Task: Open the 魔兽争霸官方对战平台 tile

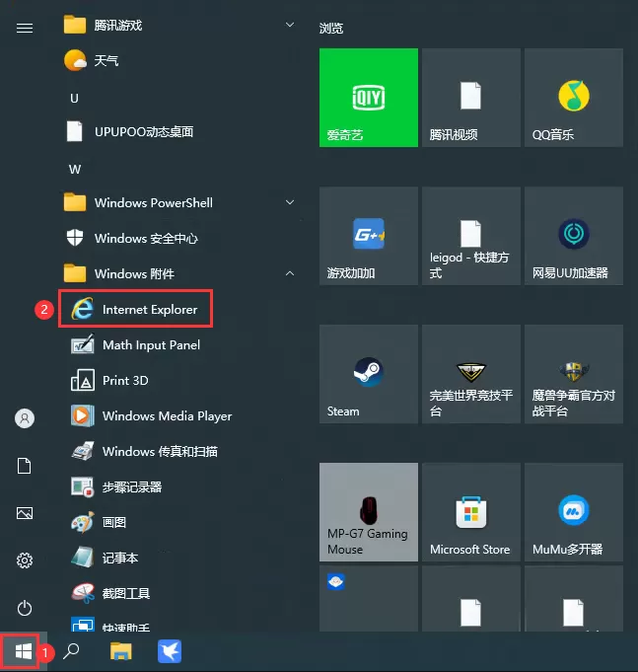Action: (574, 374)
